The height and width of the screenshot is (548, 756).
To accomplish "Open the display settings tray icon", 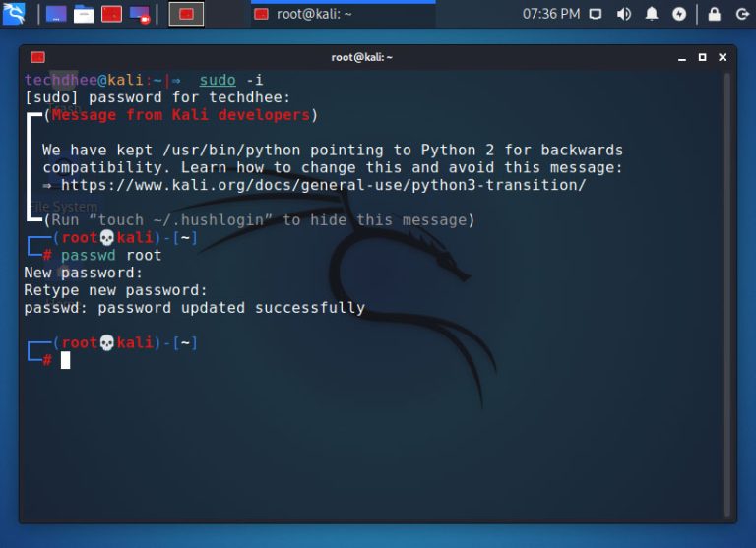I will [596, 14].
